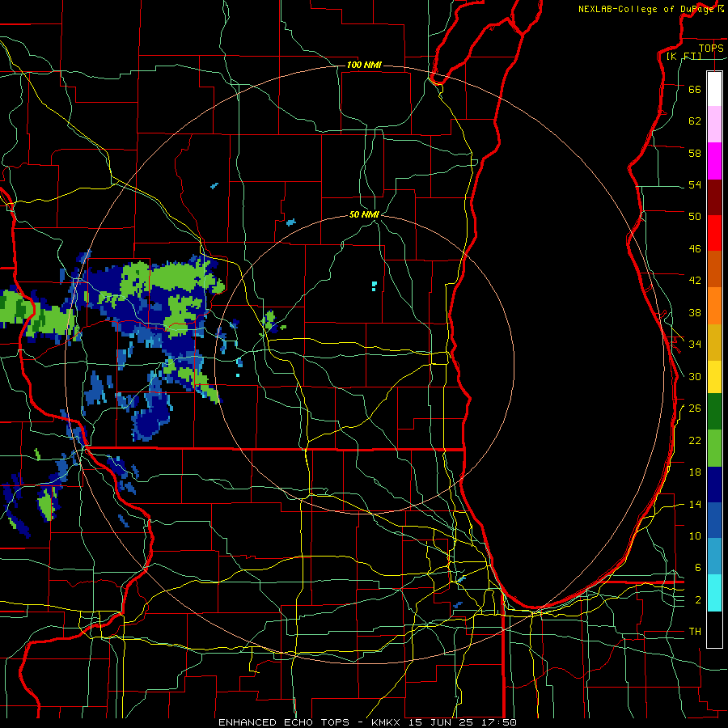Screen dimensions: 728x728
Task: Click the light blue legend swatch
Action: (714, 557)
